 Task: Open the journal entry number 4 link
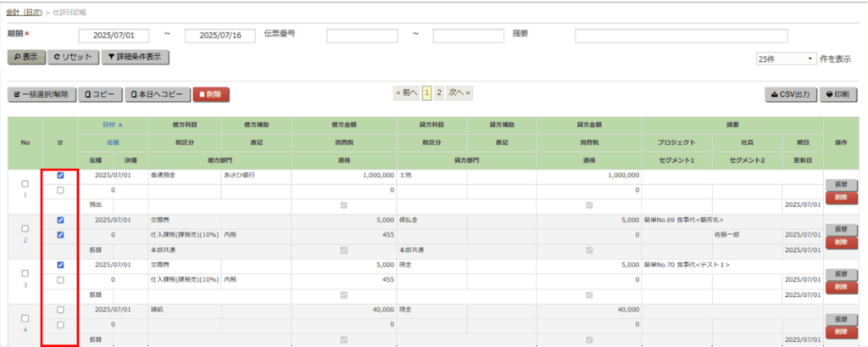(25, 330)
